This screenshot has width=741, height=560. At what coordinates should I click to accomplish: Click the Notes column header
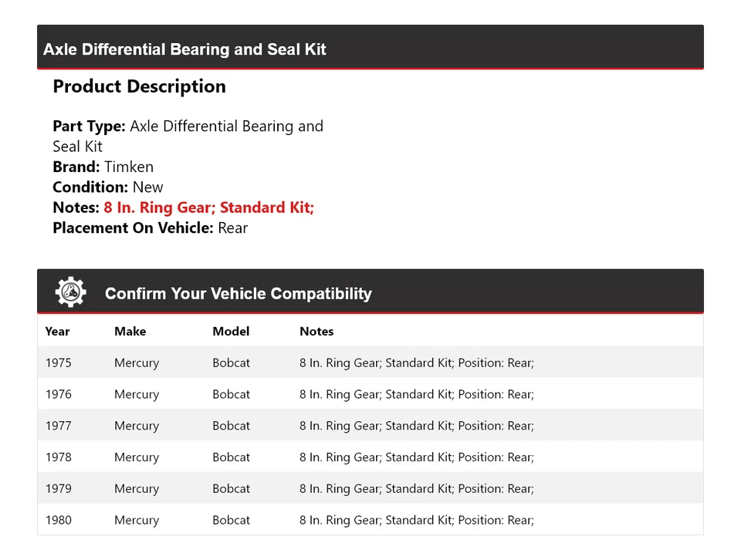point(316,332)
